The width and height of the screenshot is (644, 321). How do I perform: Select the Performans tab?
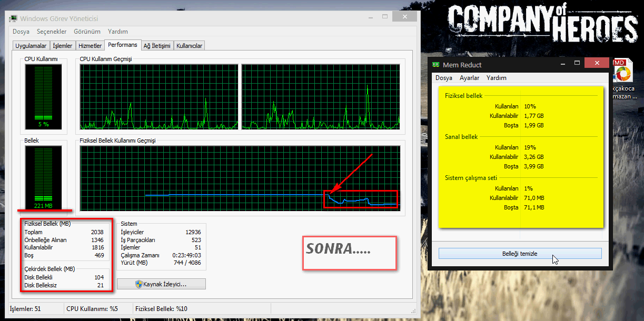123,45
